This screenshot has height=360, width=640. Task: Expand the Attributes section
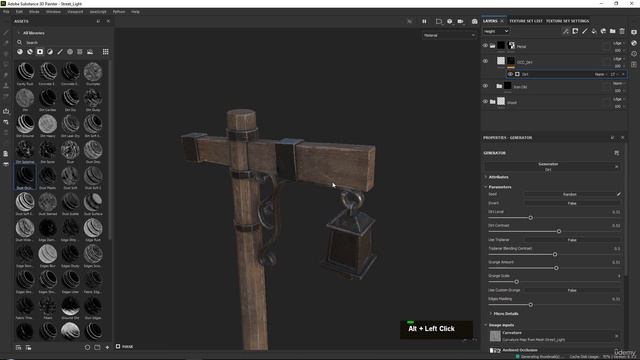pos(498,177)
